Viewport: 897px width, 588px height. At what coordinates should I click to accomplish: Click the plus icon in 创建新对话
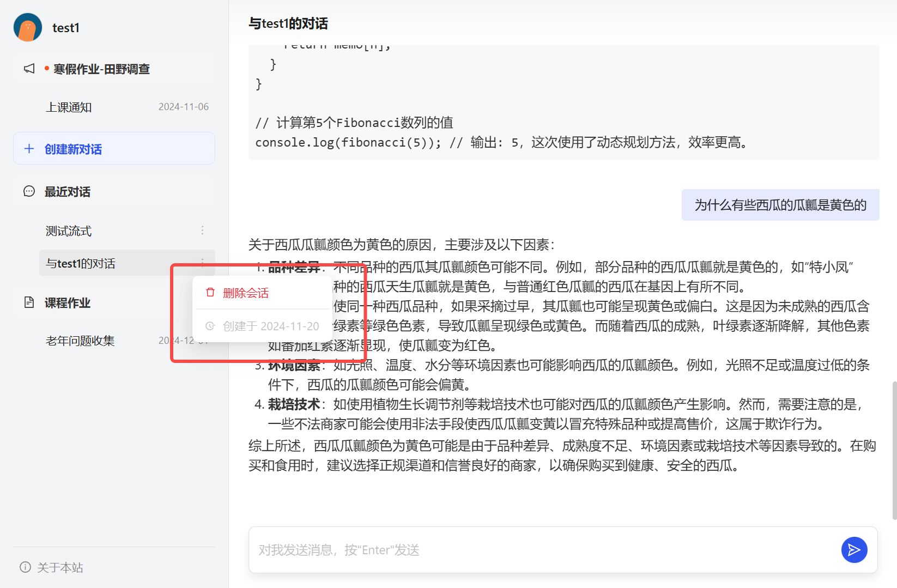tap(29, 149)
